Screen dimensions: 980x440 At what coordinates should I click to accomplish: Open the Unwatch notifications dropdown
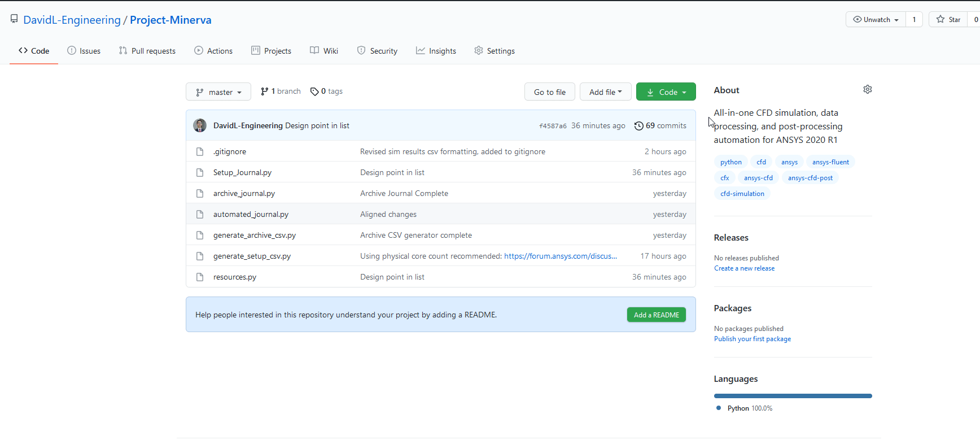pyautogui.click(x=876, y=19)
